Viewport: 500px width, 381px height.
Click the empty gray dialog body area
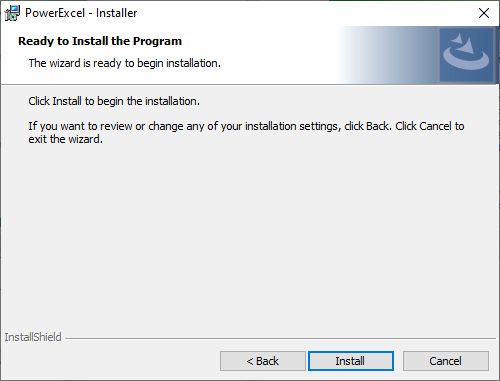pyautogui.click(x=250, y=233)
